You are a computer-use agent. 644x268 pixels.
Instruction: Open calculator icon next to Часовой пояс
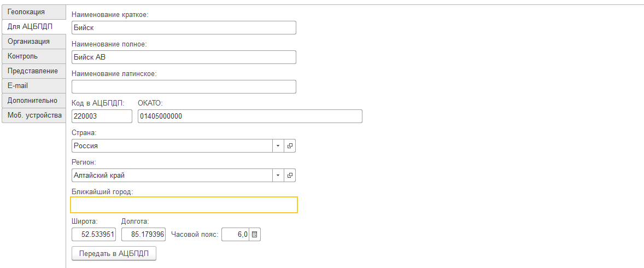255,235
